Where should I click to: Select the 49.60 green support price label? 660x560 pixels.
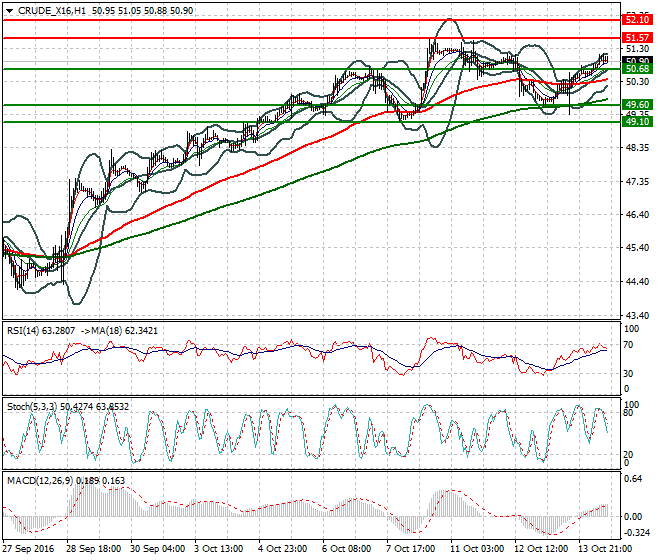click(x=637, y=104)
